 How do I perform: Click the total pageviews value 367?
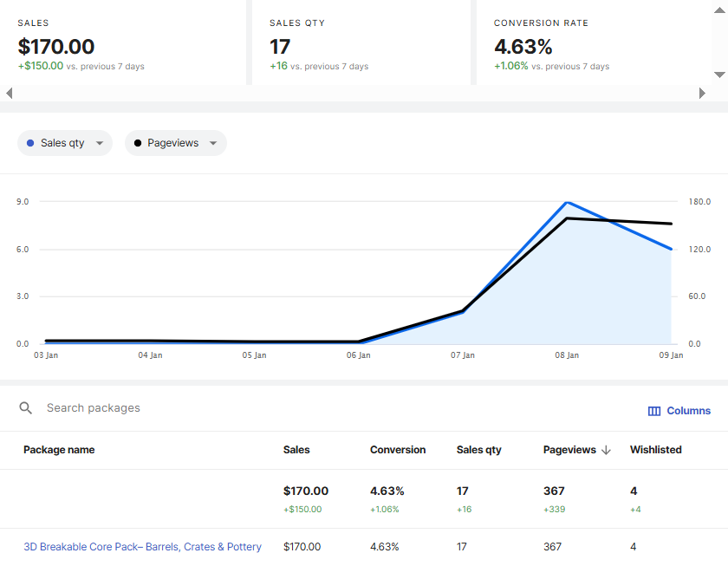coord(554,491)
